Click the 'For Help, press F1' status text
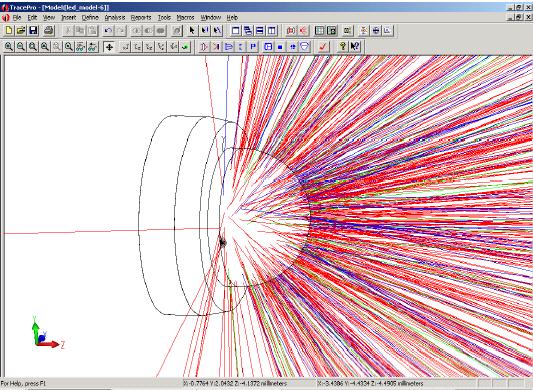Image resolution: width=533 pixels, height=390 pixels. point(23,384)
